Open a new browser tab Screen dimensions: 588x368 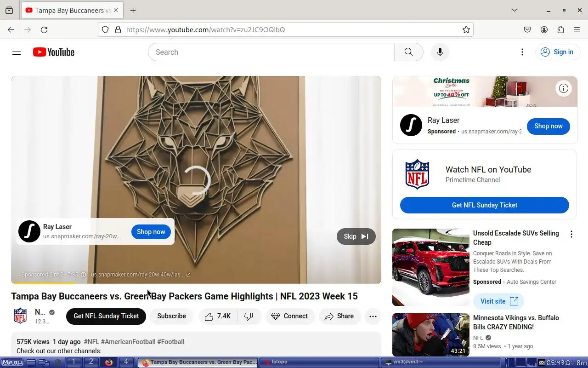[x=133, y=10]
